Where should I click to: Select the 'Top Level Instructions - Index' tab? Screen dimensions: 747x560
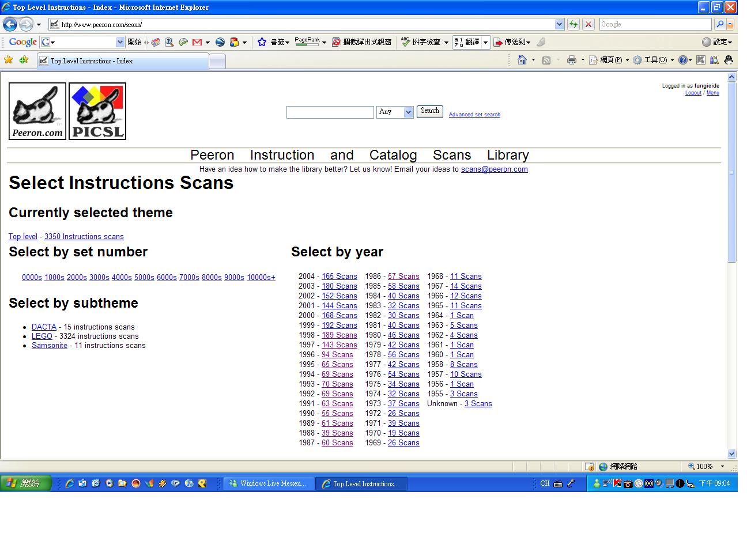pos(123,61)
